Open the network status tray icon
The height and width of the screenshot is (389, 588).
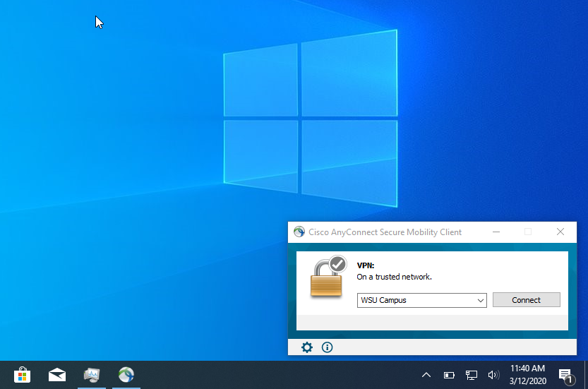tap(472, 375)
